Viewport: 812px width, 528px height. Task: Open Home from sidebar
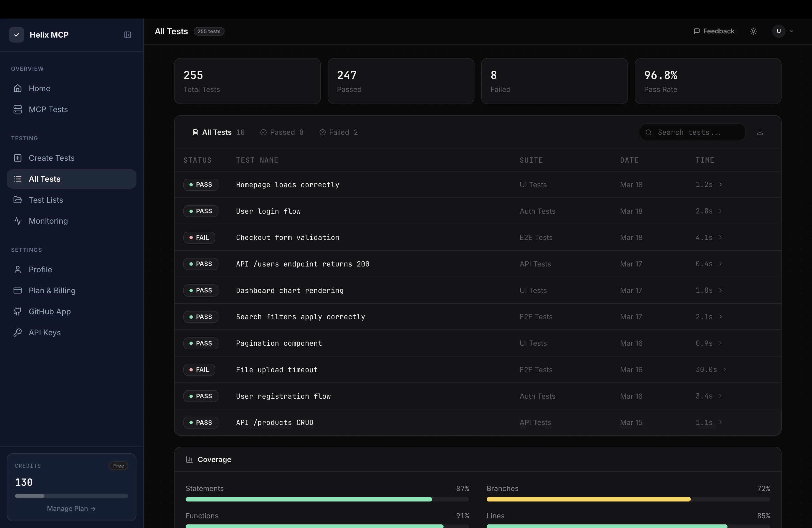pos(39,88)
